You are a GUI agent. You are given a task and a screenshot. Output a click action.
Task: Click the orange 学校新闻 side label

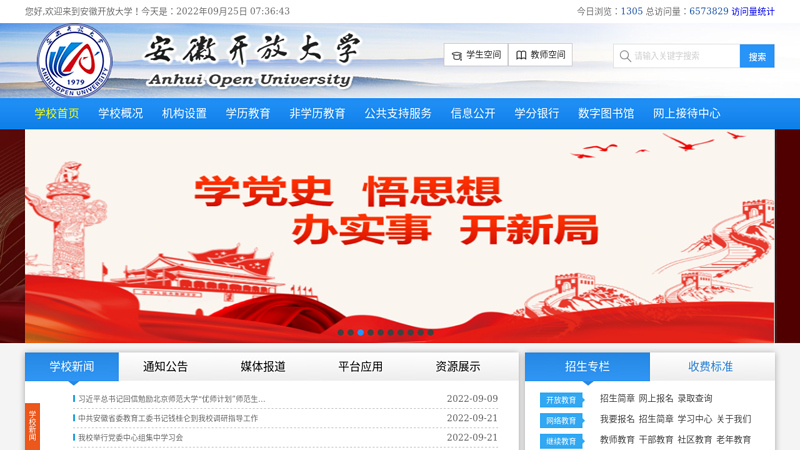click(x=32, y=426)
